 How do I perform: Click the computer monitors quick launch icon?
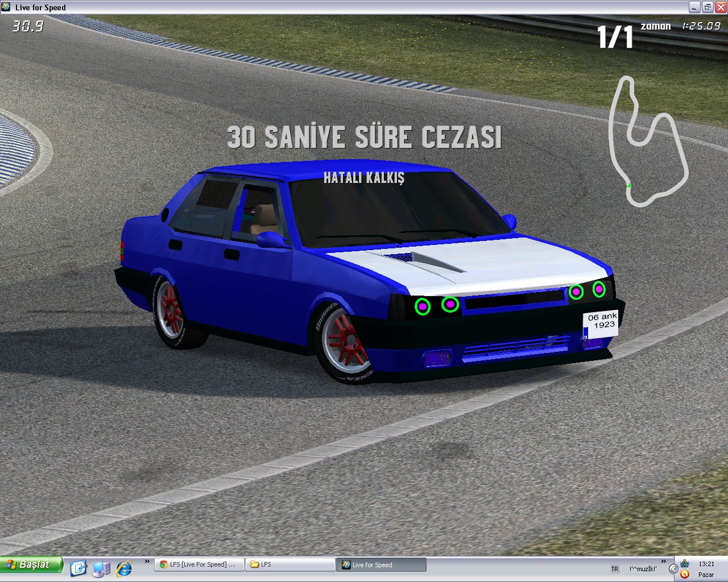101,568
